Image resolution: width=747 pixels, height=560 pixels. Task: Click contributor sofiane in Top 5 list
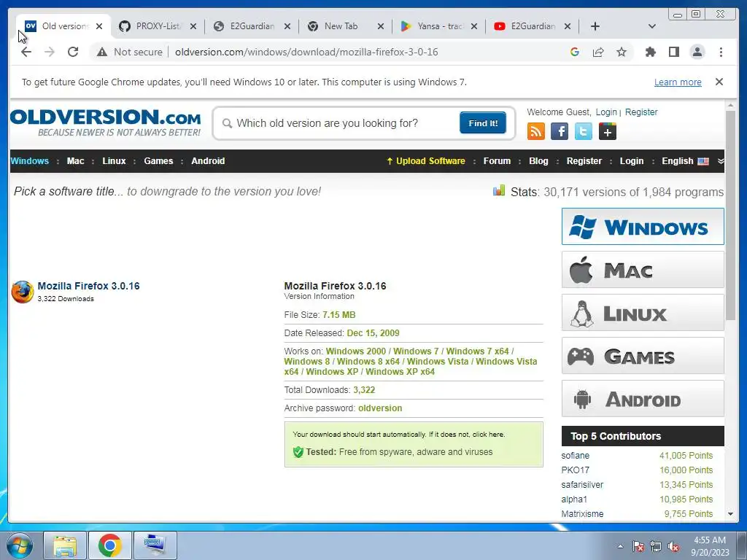click(575, 456)
